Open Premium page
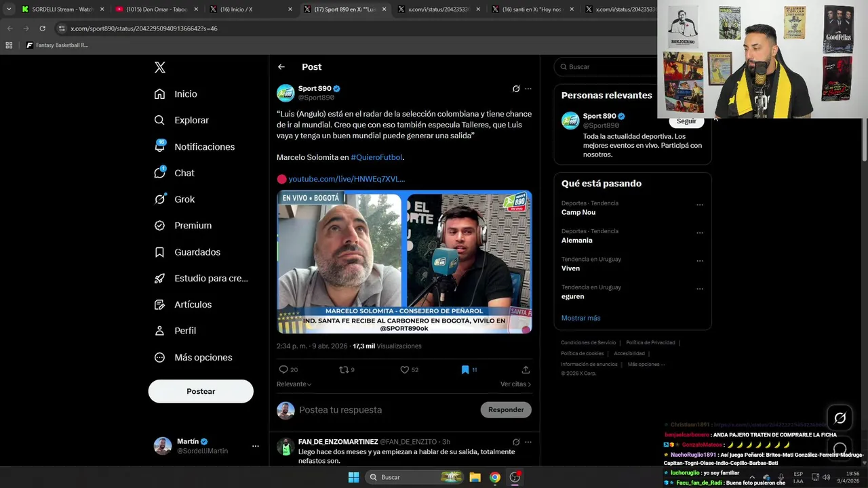Viewport: 868px width, 488px height. (183, 226)
